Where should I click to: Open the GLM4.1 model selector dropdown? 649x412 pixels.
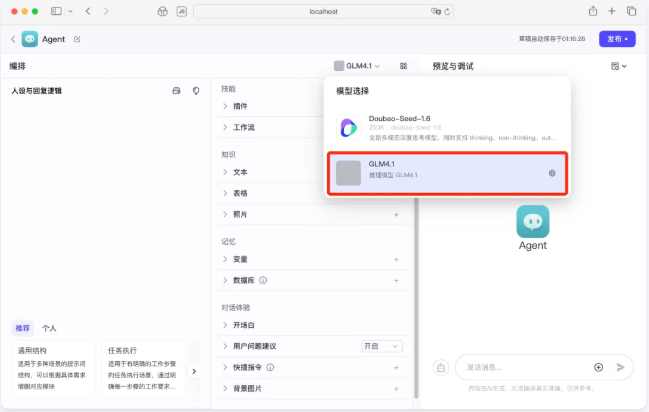pyautogui.click(x=357, y=66)
